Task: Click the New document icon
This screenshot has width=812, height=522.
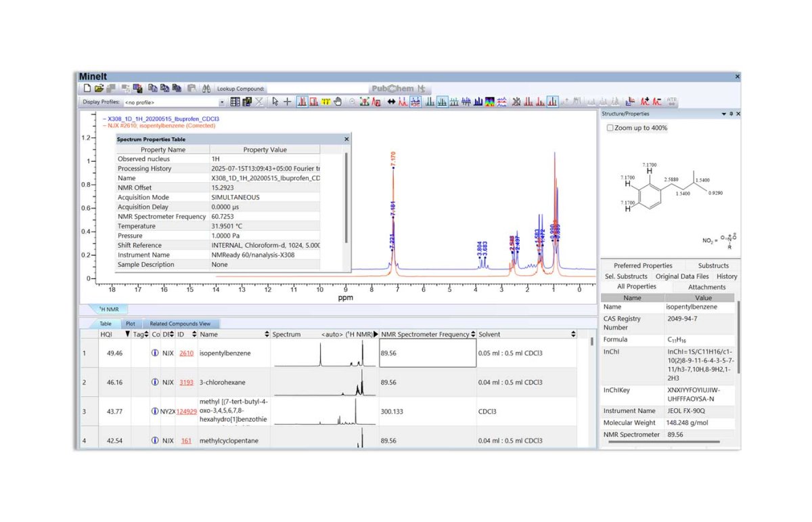Action: [87, 89]
